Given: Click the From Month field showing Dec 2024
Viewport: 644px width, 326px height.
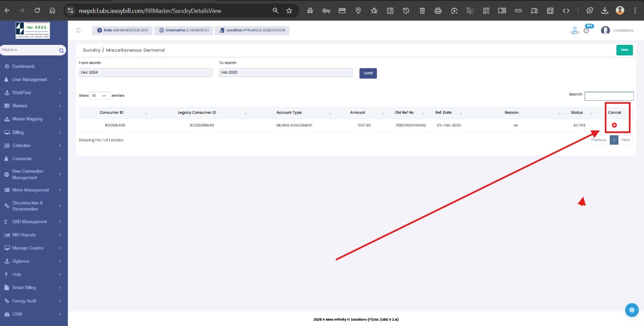Looking at the screenshot, I should pos(145,73).
